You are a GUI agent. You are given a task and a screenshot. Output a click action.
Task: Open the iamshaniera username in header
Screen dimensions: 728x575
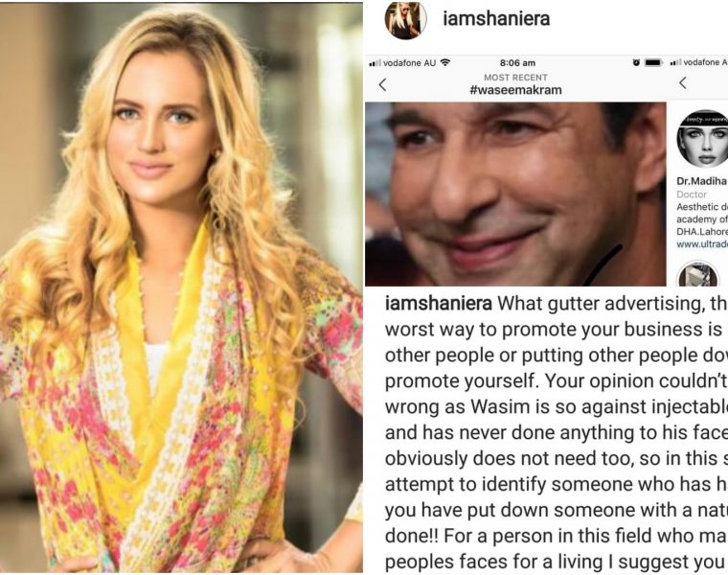pos(496,18)
